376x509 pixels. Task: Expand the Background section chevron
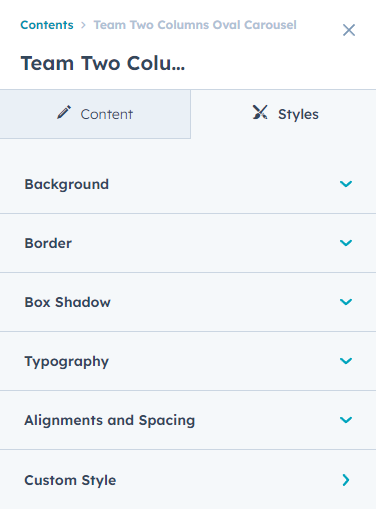click(346, 184)
